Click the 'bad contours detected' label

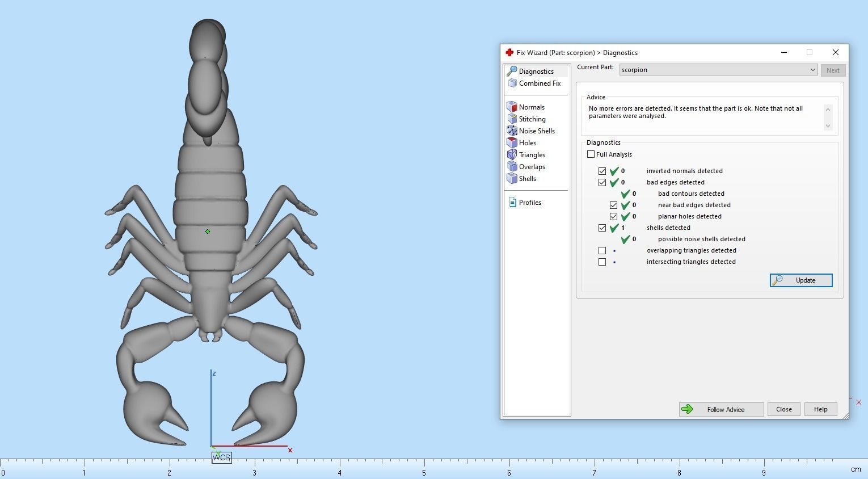coord(691,194)
